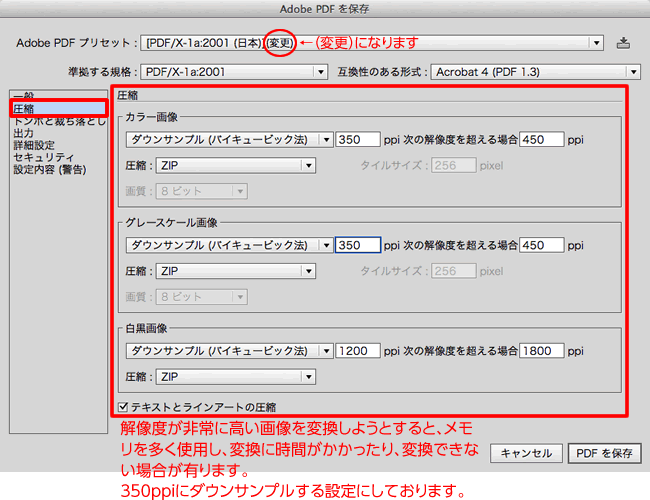Click グレースケール画像 350 ppi field
Viewport: 650px width, 500px height.
click(x=358, y=245)
